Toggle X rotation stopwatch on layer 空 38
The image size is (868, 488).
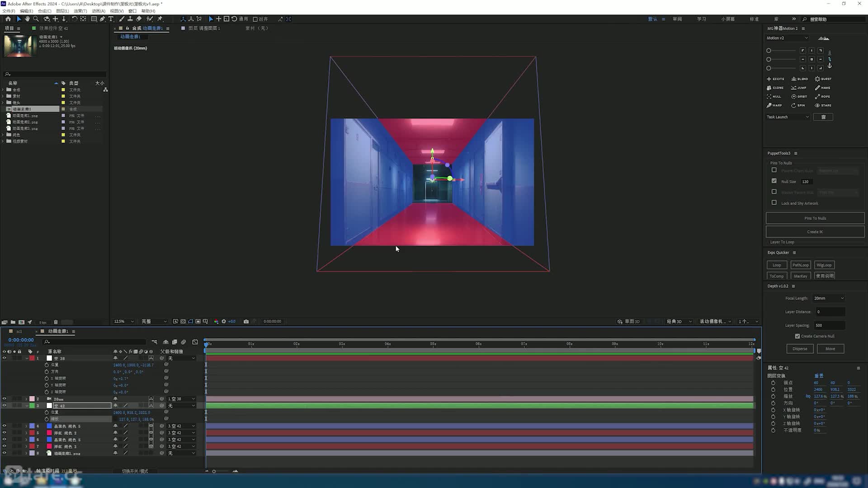pos(47,378)
